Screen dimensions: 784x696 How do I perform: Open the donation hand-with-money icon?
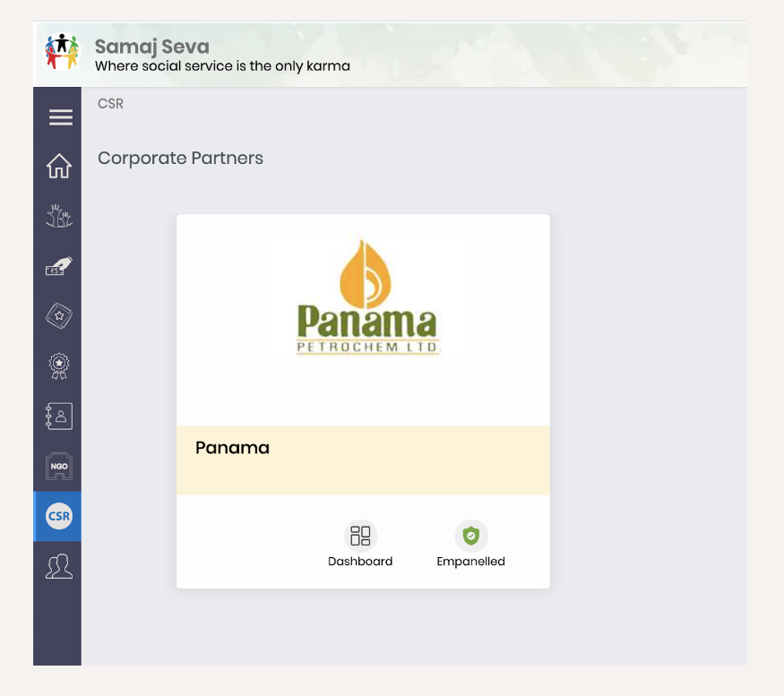point(59,266)
